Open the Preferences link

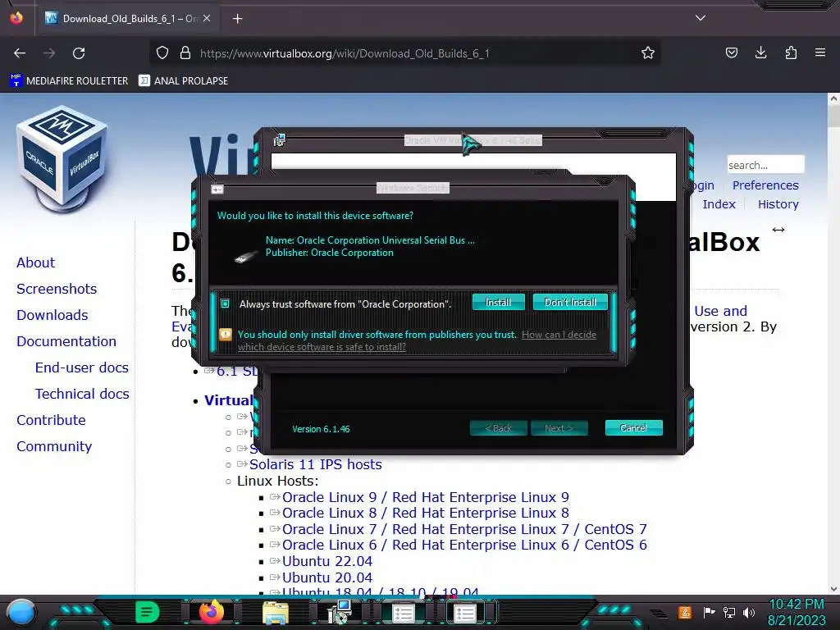tap(765, 185)
